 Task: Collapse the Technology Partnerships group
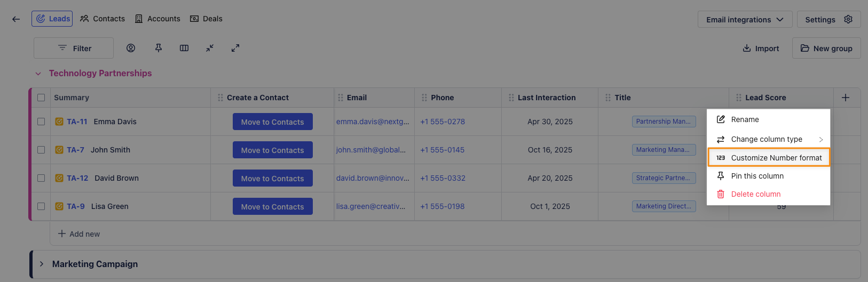(38, 74)
